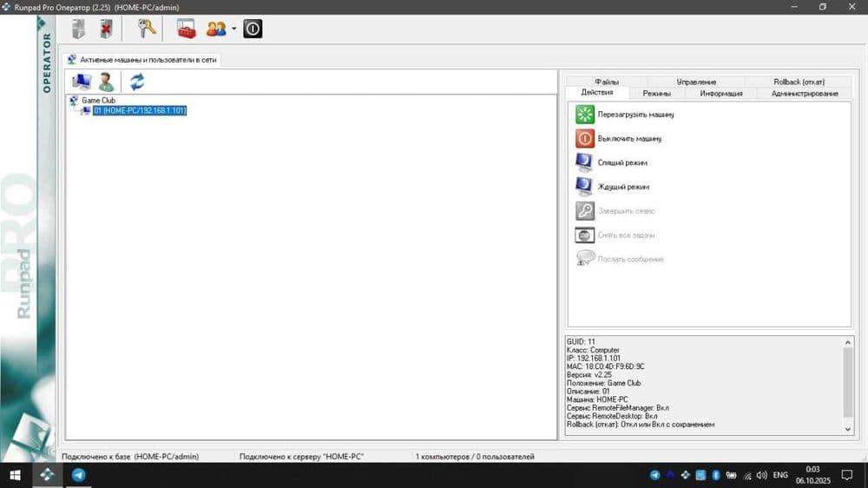The height and width of the screenshot is (488, 868).
Task: Click the end session key icon
Action: pyautogui.click(x=584, y=210)
